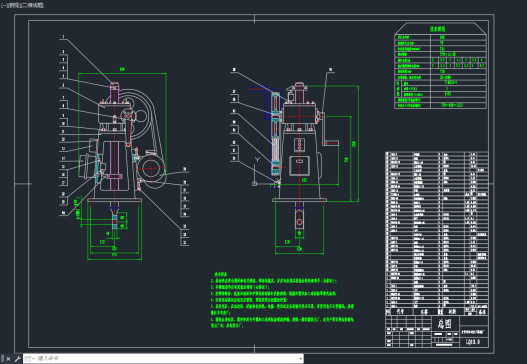This screenshot has width=527, height=364.
Task: Open the recent commands dropdown
Action: (x=30, y=359)
